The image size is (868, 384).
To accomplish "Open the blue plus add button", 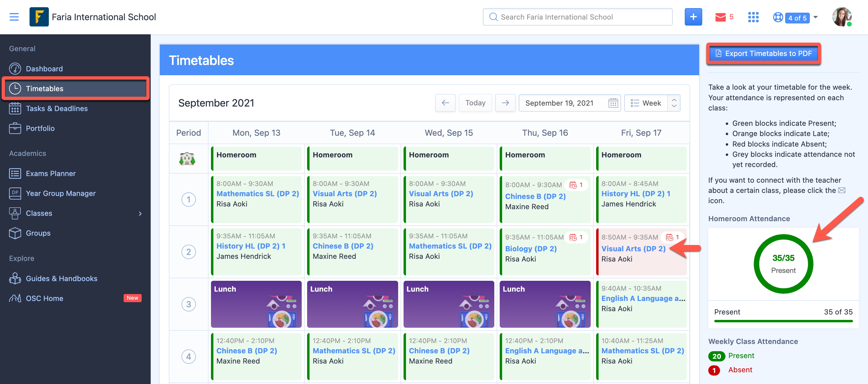I will click(693, 17).
